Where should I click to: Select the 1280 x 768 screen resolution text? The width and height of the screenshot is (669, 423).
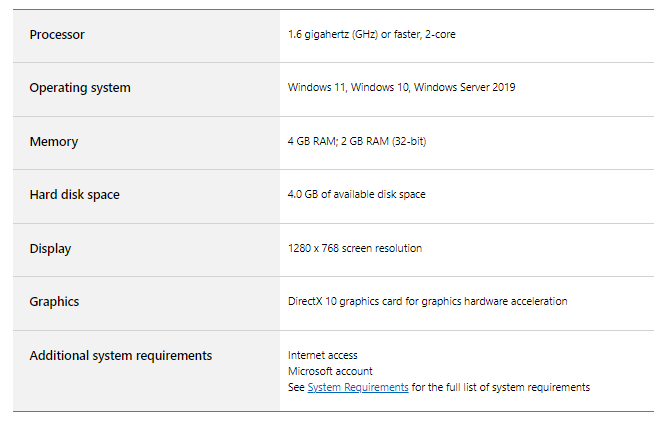tap(355, 248)
